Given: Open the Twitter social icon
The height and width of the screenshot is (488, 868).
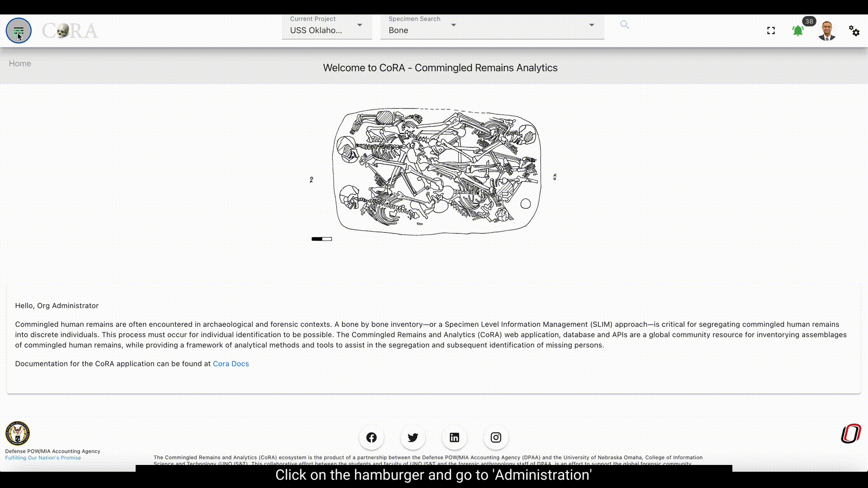Looking at the screenshot, I should [413, 437].
